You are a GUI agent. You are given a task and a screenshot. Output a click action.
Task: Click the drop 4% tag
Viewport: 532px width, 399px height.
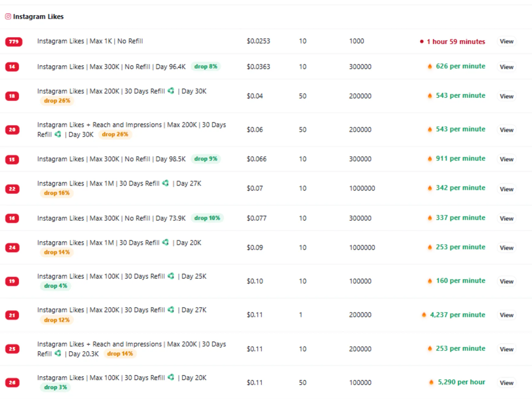[x=56, y=286]
